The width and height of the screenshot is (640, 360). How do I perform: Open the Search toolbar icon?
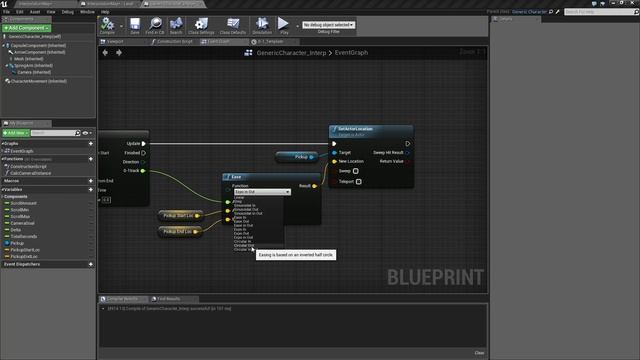(x=176, y=24)
